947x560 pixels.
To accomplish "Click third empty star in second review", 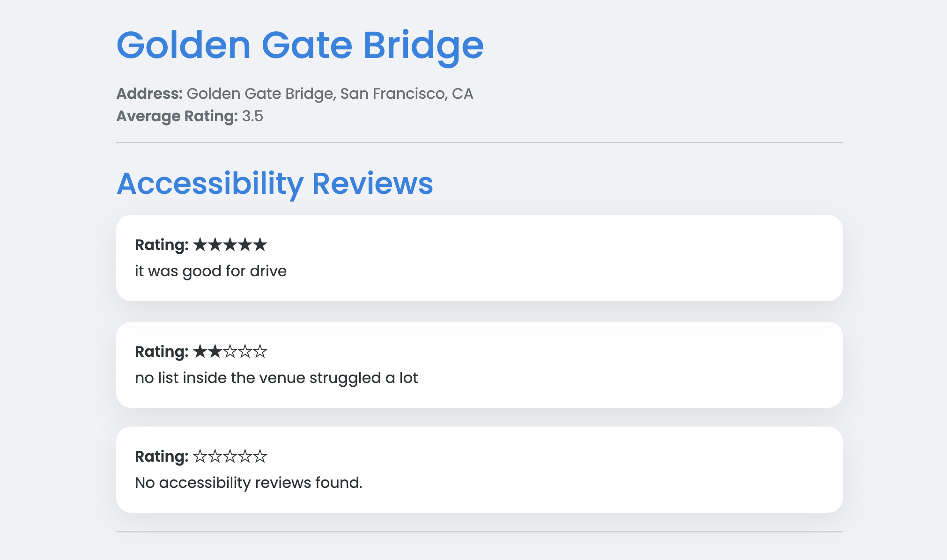I will (x=230, y=352).
